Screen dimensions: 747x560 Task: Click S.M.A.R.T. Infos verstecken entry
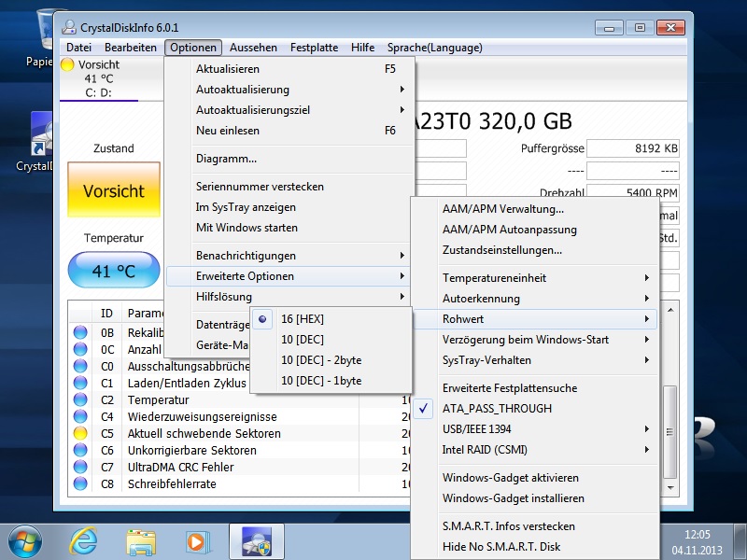pos(535,526)
